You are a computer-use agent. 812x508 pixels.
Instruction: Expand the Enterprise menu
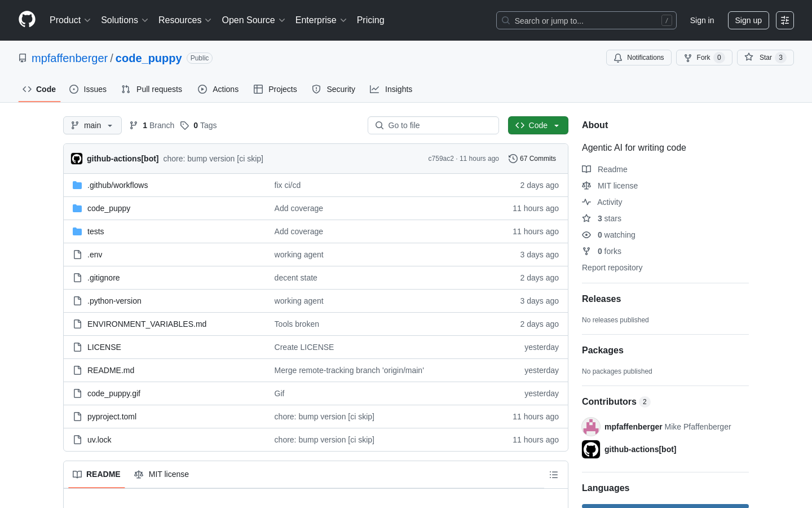coord(321,20)
